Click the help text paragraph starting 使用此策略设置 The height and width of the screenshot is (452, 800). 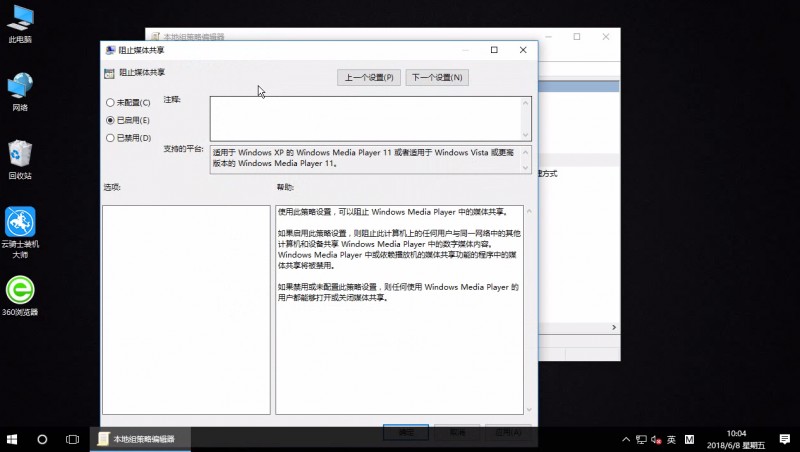392,212
